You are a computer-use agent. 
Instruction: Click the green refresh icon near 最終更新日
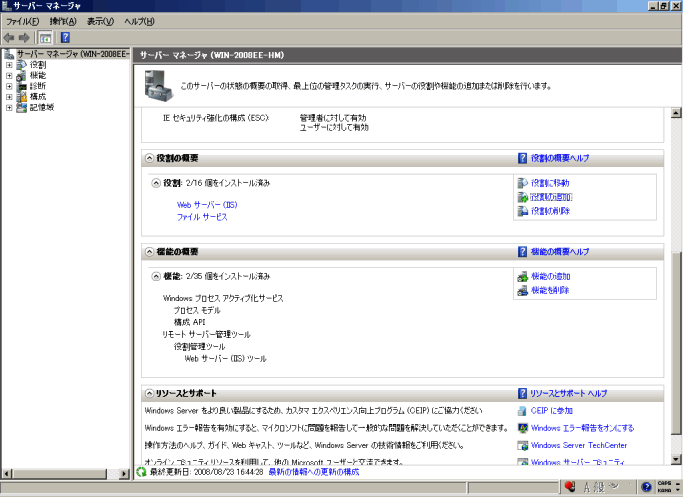click(141, 472)
